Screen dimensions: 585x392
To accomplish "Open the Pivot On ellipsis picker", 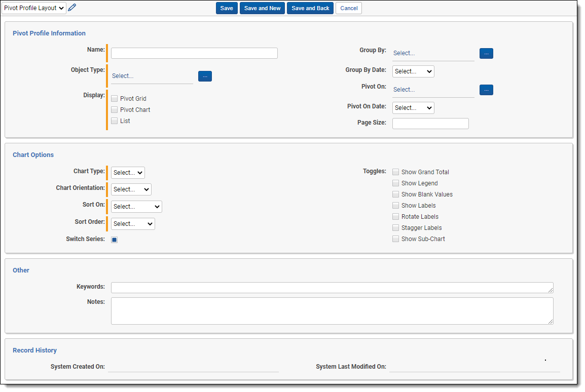I will click(486, 90).
